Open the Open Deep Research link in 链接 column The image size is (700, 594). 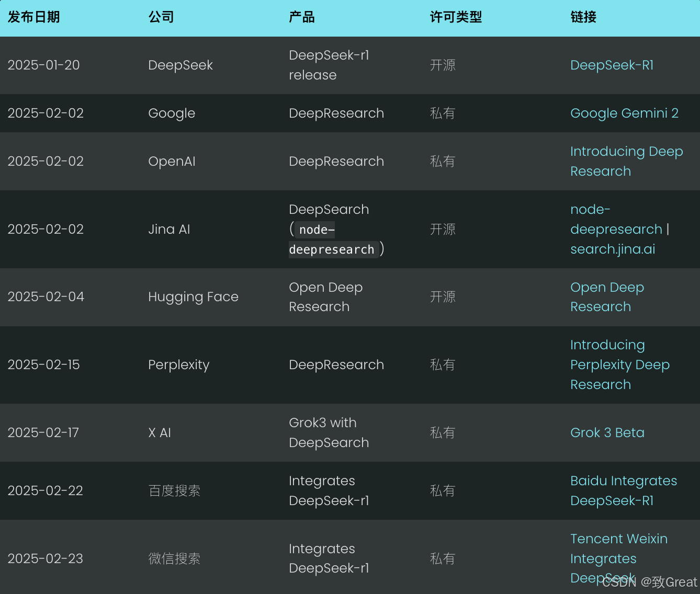coord(607,297)
